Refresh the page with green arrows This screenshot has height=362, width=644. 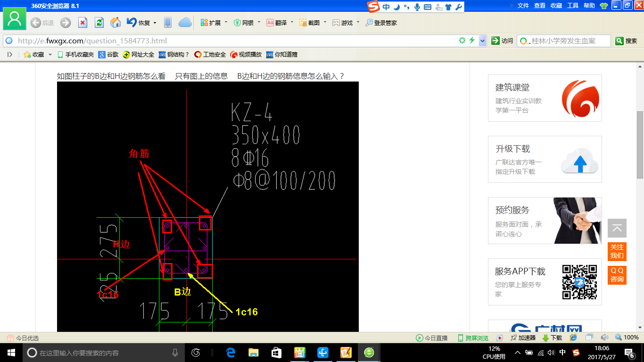click(x=99, y=23)
